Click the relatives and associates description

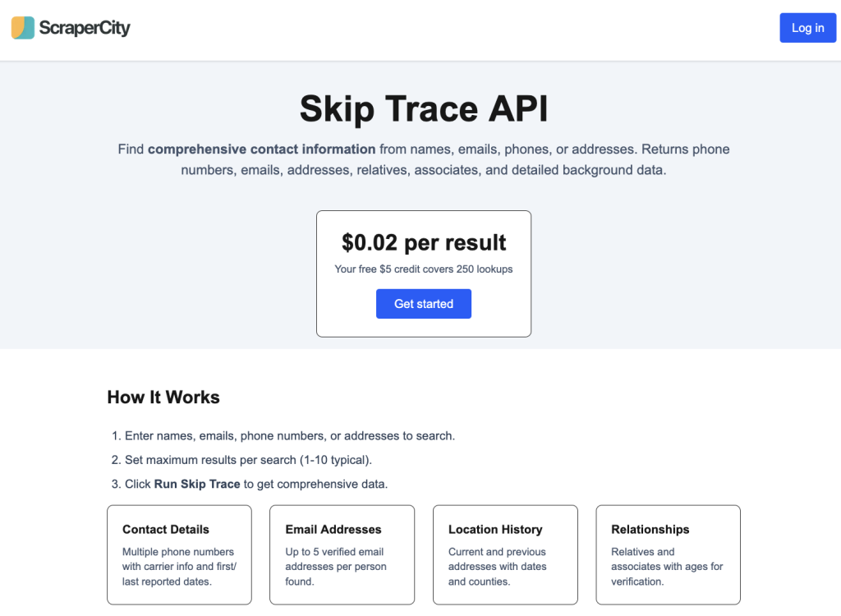(x=667, y=567)
